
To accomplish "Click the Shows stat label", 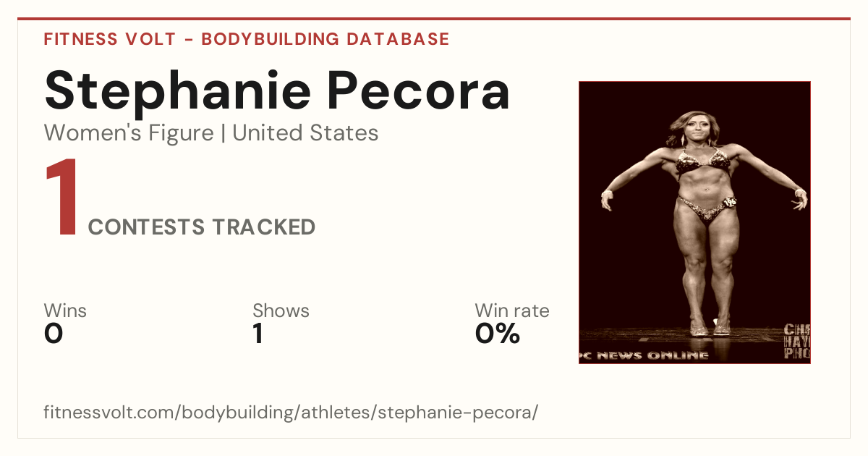I will click(x=281, y=311).
